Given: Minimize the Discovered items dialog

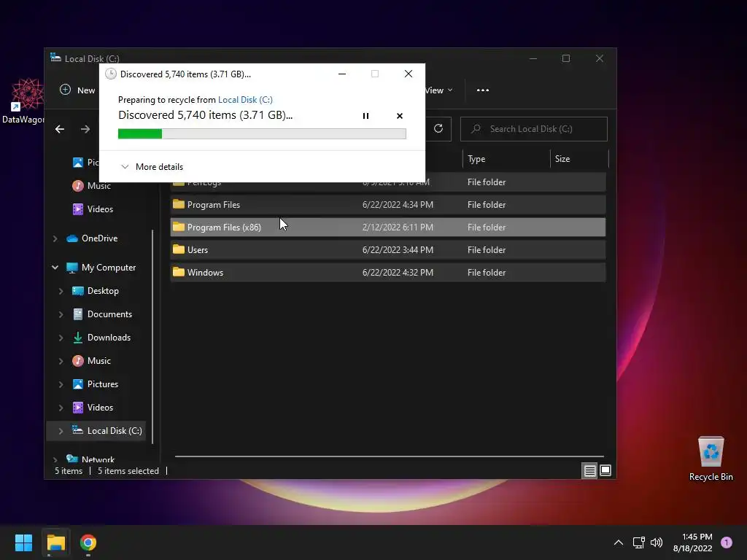Looking at the screenshot, I should pos(341,74).
